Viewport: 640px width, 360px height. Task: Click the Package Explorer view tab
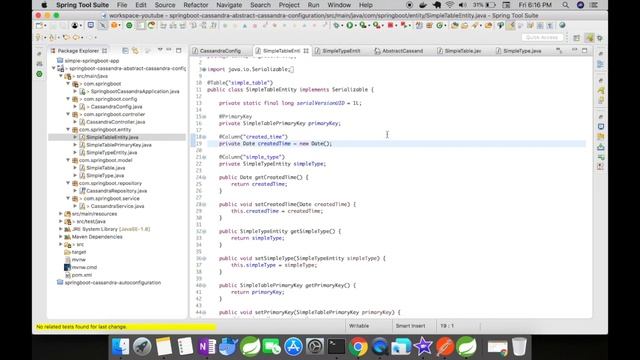point(78,51)
